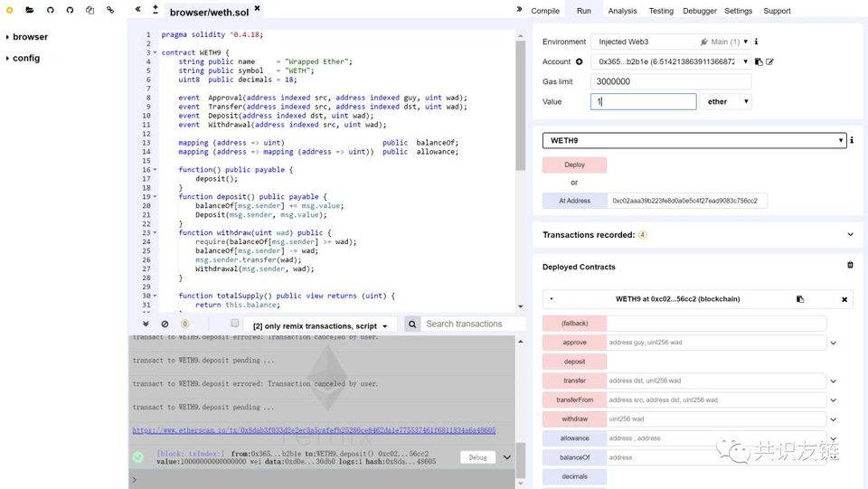Open a local file using the folder icon
Viewport: 868px width, 489px height.
click(29, 10)
